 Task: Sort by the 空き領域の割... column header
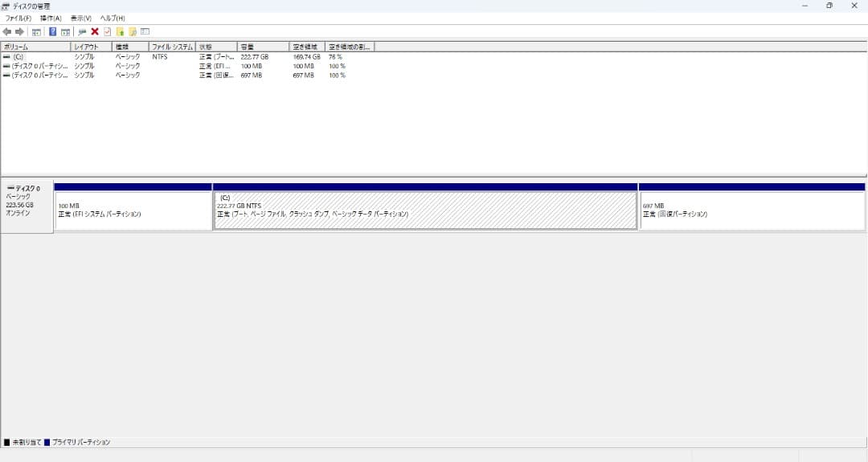pyautogui.click(x=350, y=47)
